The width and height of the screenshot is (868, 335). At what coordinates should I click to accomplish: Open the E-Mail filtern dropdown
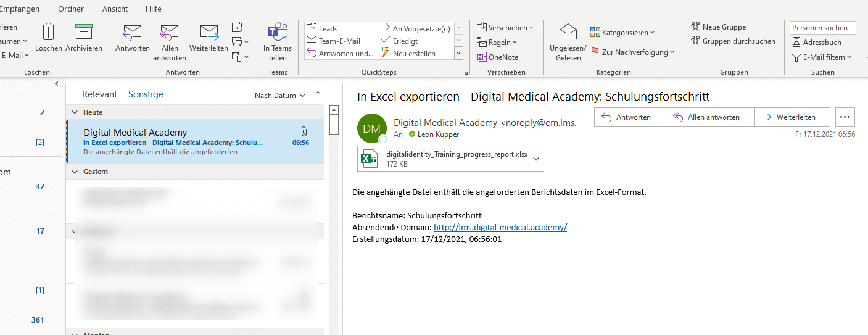click(x=821, y=57)
